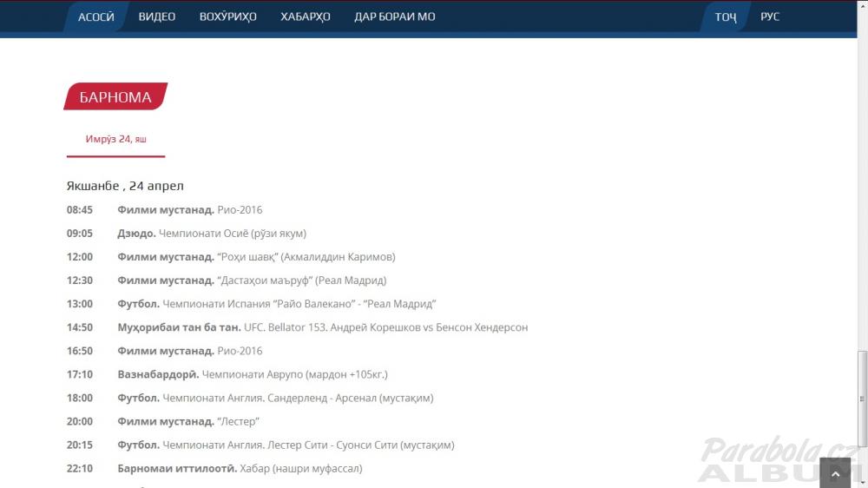The image size is (868, 488).
Task: Click the 08:45 time label
Action: (x=80, y=210)
